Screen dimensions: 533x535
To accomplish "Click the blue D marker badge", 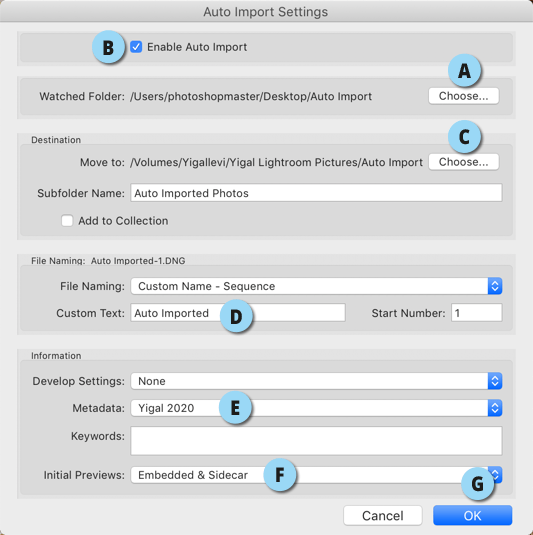I will pos(236,316).
